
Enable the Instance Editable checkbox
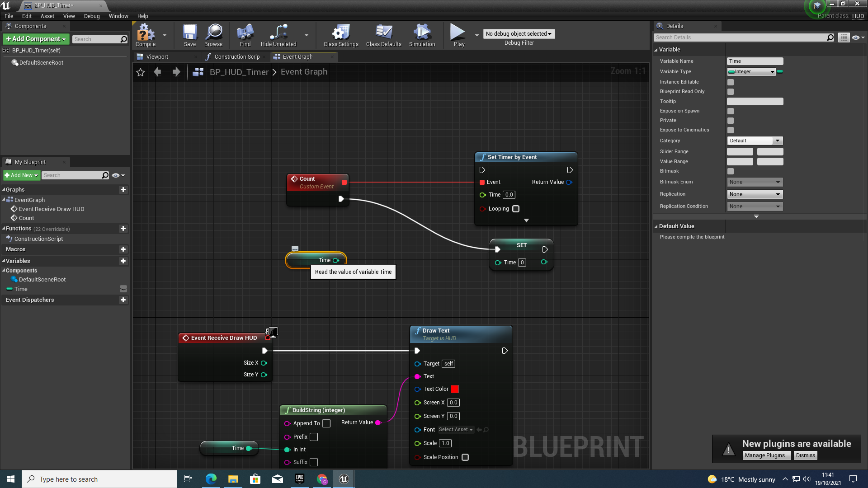point(731,82)
